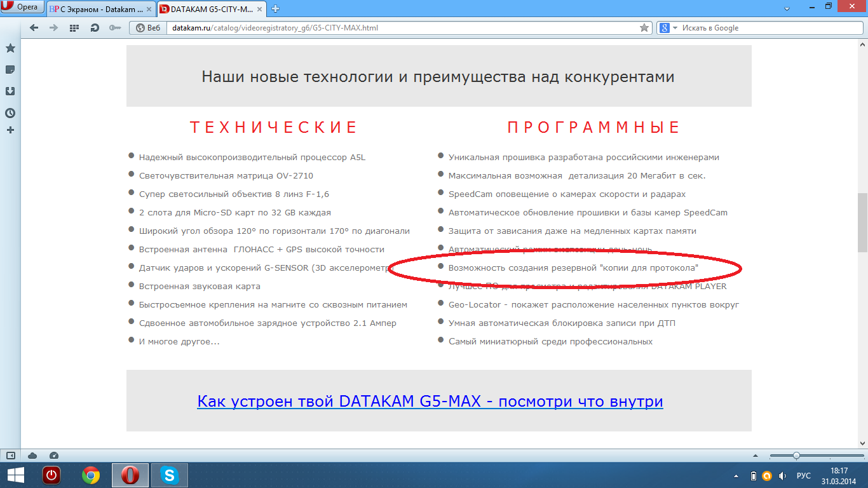Screen dimensions: 868x488
Task: Click 'SpeedCam оповещение о камерах скорости' item
Action: point(567,194)
